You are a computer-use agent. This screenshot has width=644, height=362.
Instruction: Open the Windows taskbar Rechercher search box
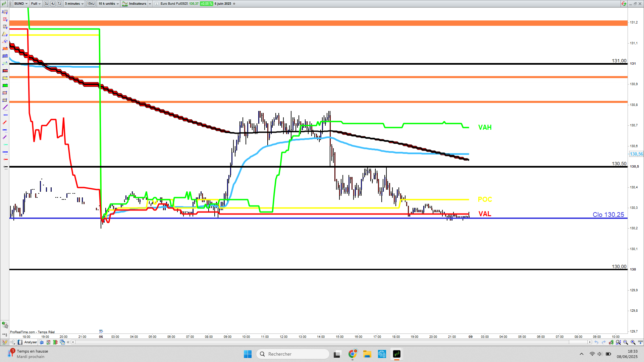tap(292, 354)
